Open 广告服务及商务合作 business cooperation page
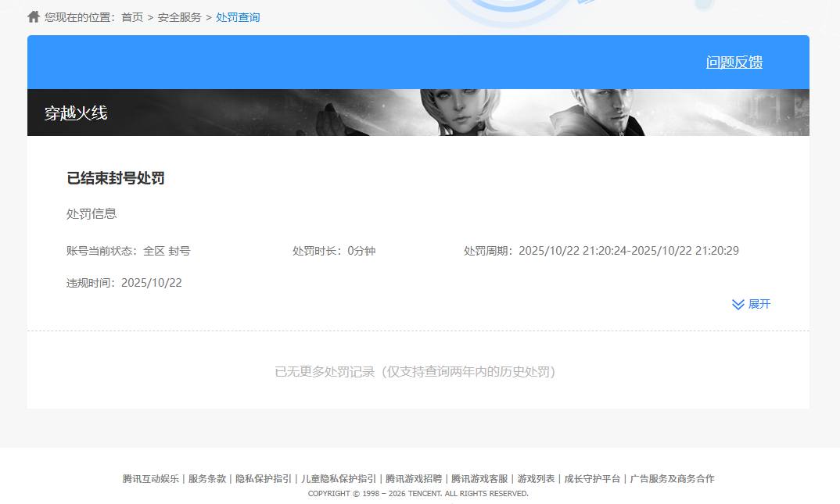The width and height of the screenshot is (840, 504). [x=673, y=478]
